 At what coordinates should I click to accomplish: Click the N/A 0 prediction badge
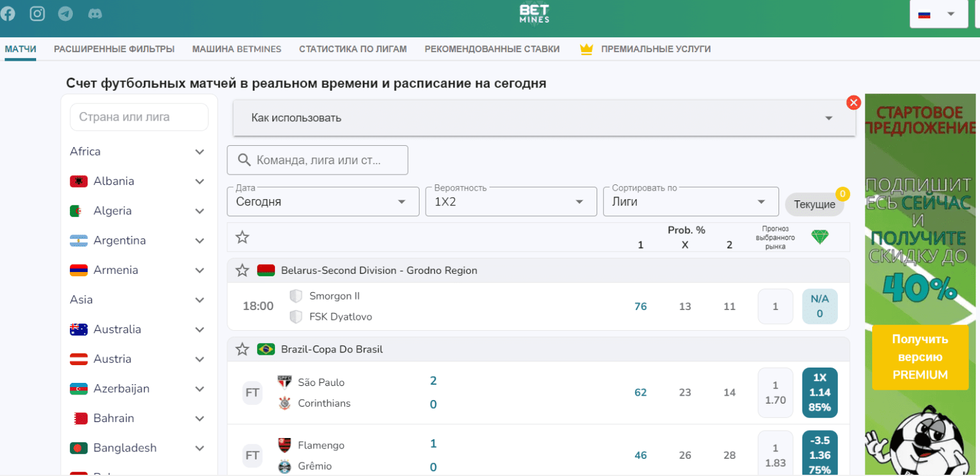click(x=820, y=306)
